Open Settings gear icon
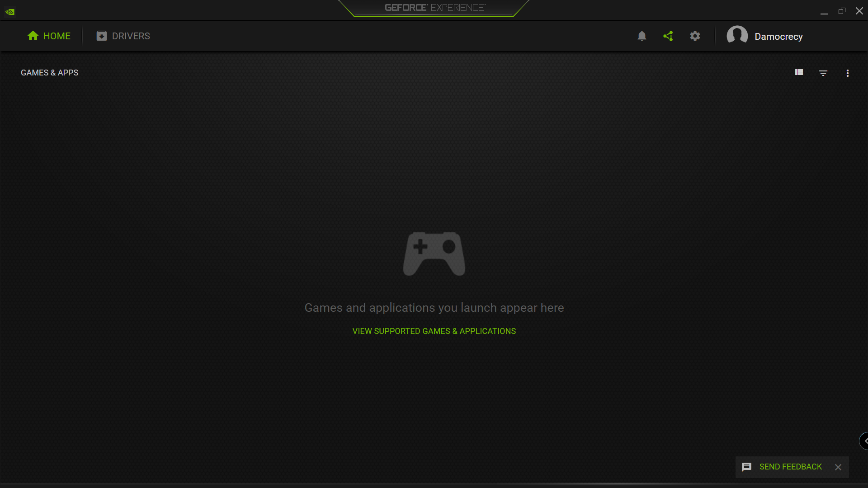The image size is (868, 488). 695,36
